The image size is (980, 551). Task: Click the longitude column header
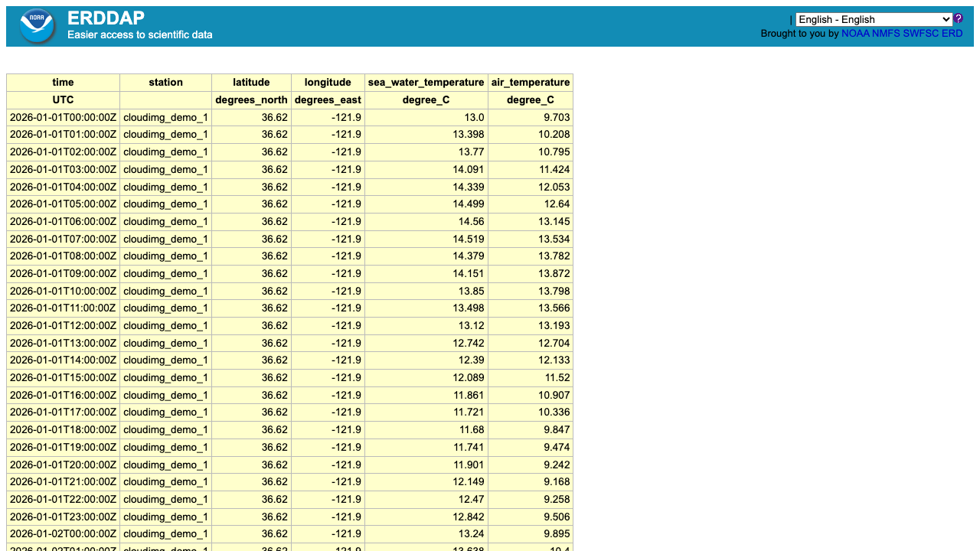pyautogui.click(x=328, y=83)
